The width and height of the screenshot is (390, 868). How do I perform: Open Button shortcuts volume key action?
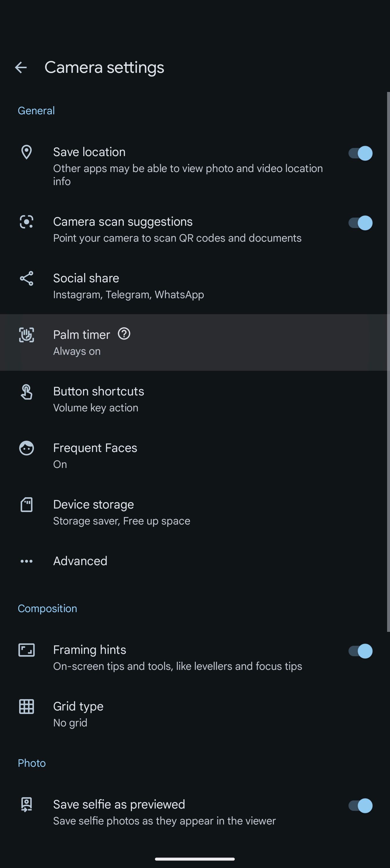(98, 399)
